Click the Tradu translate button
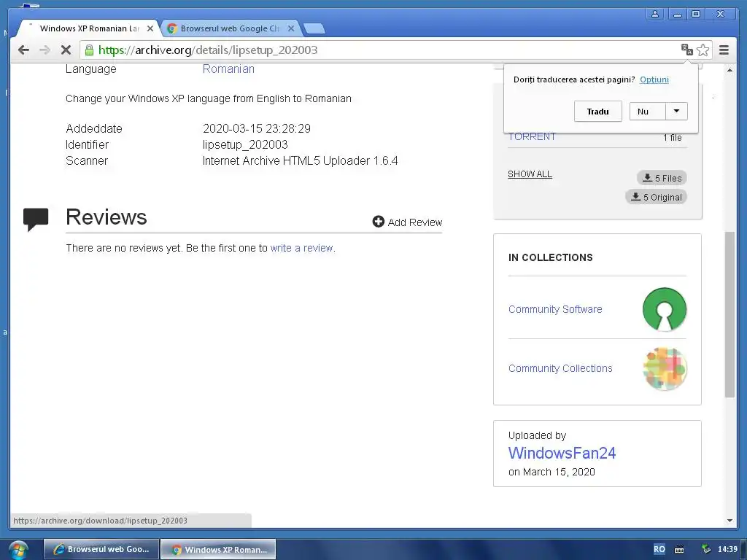Viewport: 747px width, 560px height. click(x=598, y=112)
